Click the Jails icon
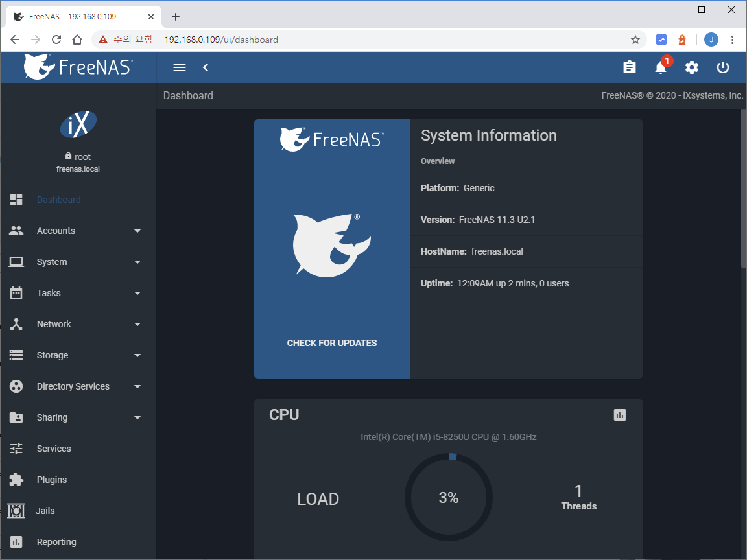This screenshot has height=560, width=747. point(16,511)
